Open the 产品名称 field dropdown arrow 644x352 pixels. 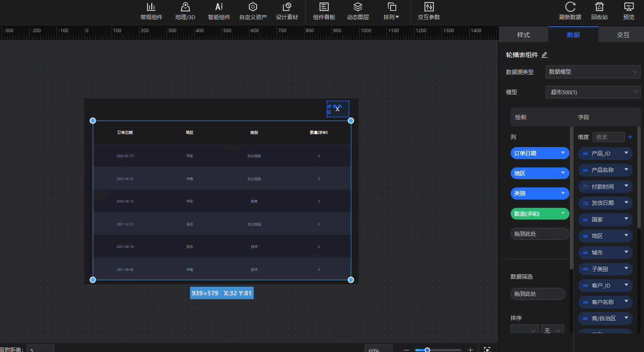click(626, 170)
